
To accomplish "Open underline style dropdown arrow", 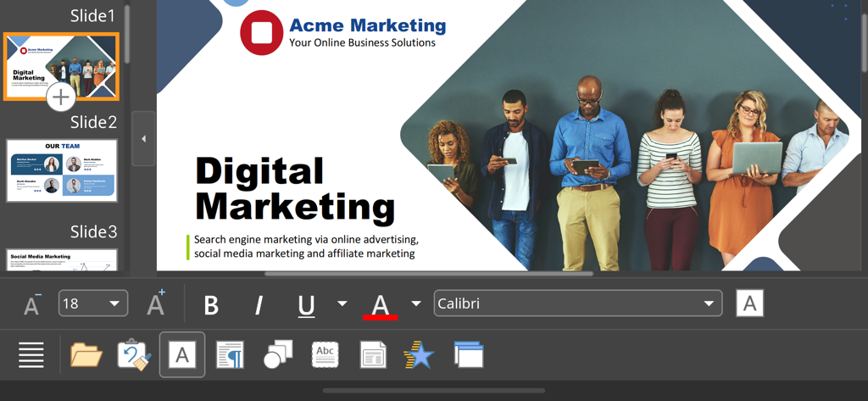I will point(342,303).
